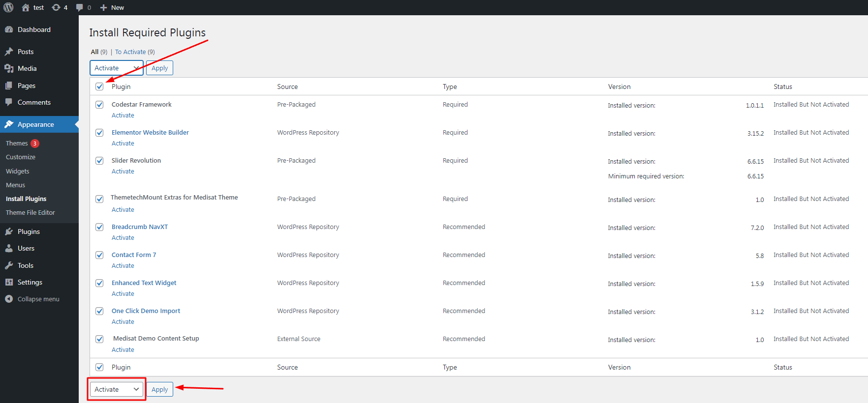The width and height of the screenshot is (868, 403).
Task: Toggle the Contact Form 7 checkbox
Action: 99,255
